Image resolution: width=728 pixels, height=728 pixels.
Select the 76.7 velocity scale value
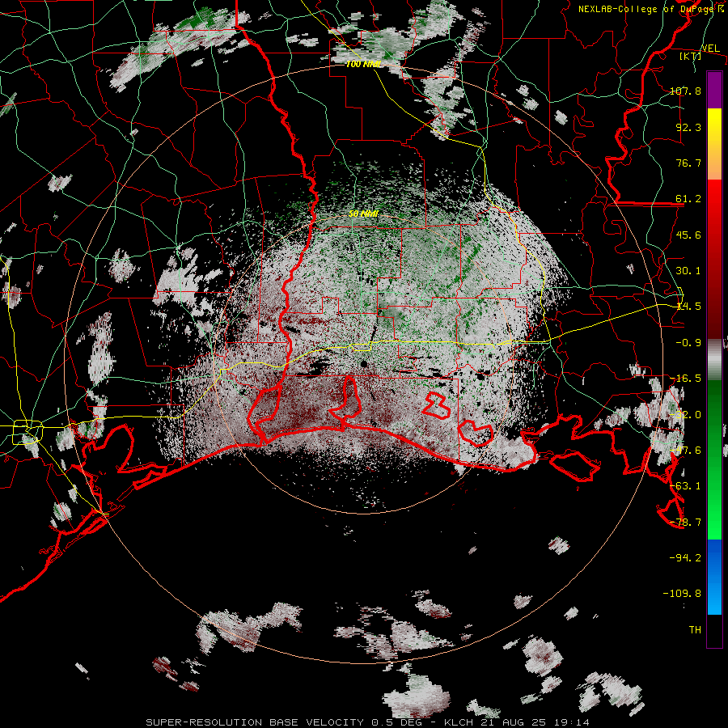coord(688,163)
